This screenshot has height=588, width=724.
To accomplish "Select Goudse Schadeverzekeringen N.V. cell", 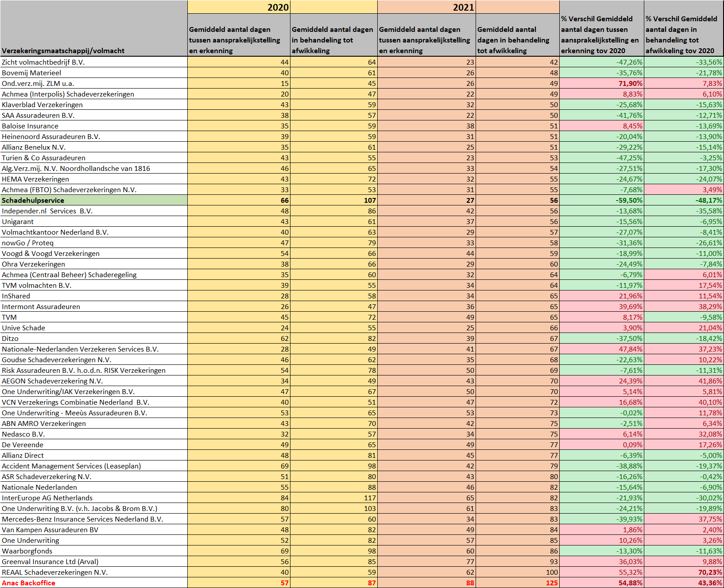I will pos(94,360).
